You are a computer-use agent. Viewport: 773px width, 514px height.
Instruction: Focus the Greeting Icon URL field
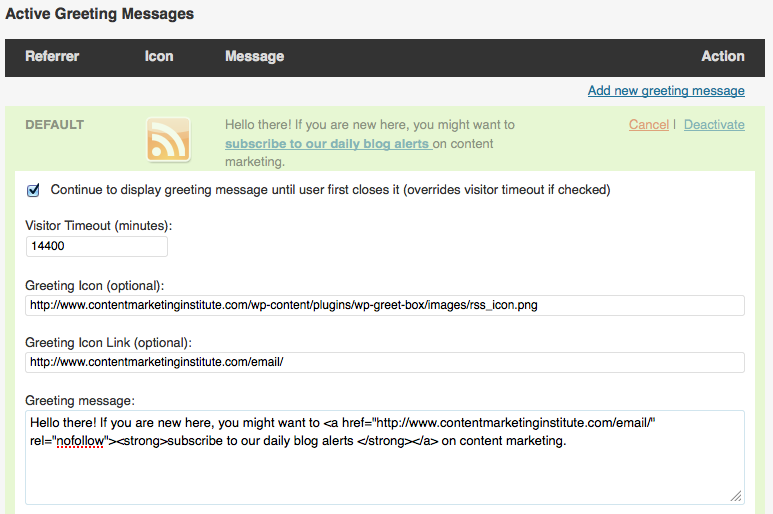click(x=385, y=306)
